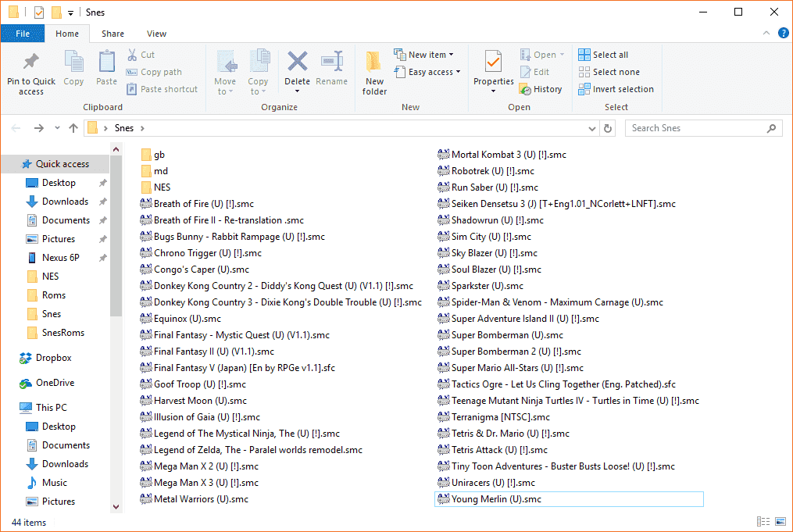This screenshot has height=532, width=793.
Task: Expand address bar history dropdown
Action: (x=592, y=128)
